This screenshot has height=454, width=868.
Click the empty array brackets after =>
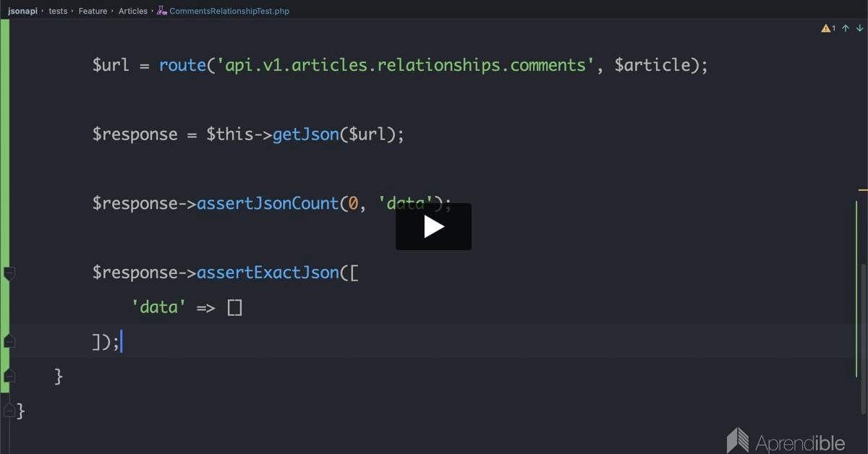234,308
